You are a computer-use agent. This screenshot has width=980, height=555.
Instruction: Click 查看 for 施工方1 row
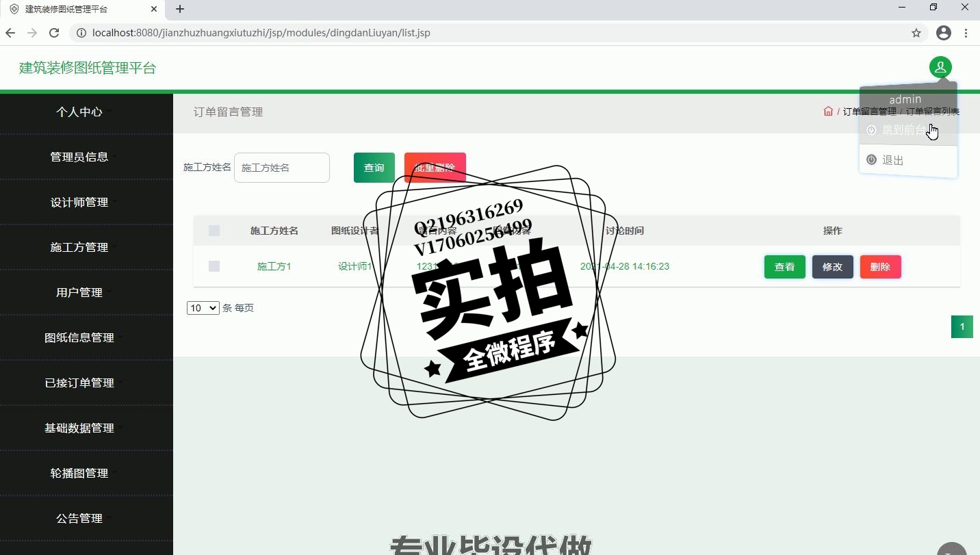pyautogui.click(x=785, y=267)
